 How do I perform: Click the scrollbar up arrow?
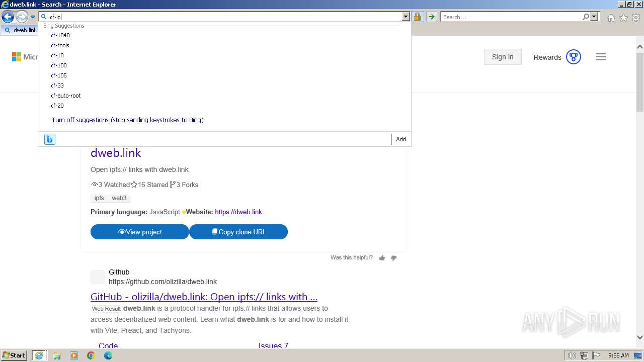640,47
